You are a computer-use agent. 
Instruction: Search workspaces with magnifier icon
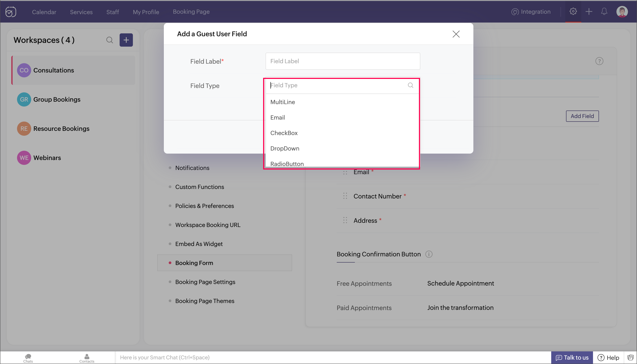pos(109,40)
